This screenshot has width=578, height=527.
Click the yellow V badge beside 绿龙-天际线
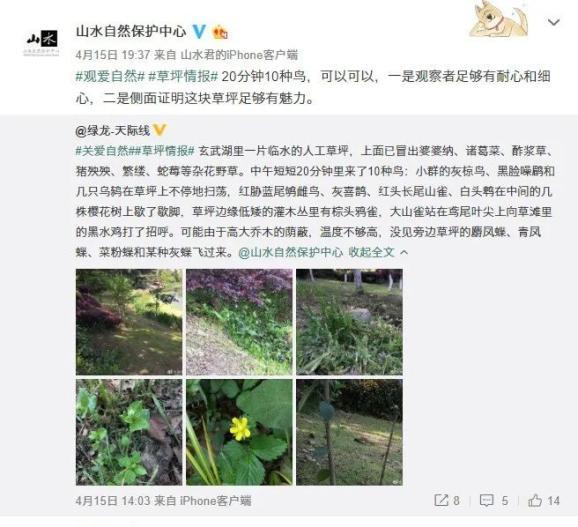(160, 130)
